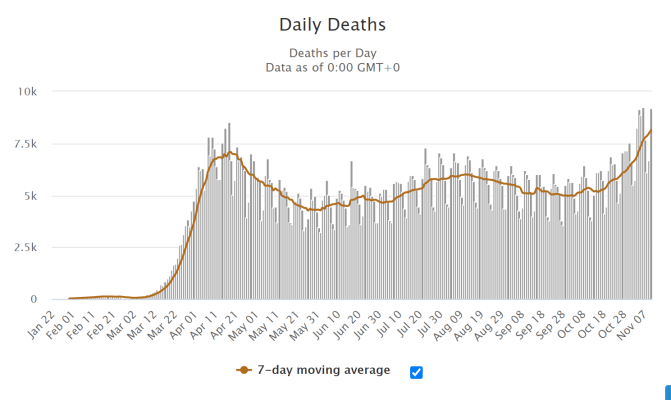Toggle the 7-day moving average checkbox

pos(417,372)
